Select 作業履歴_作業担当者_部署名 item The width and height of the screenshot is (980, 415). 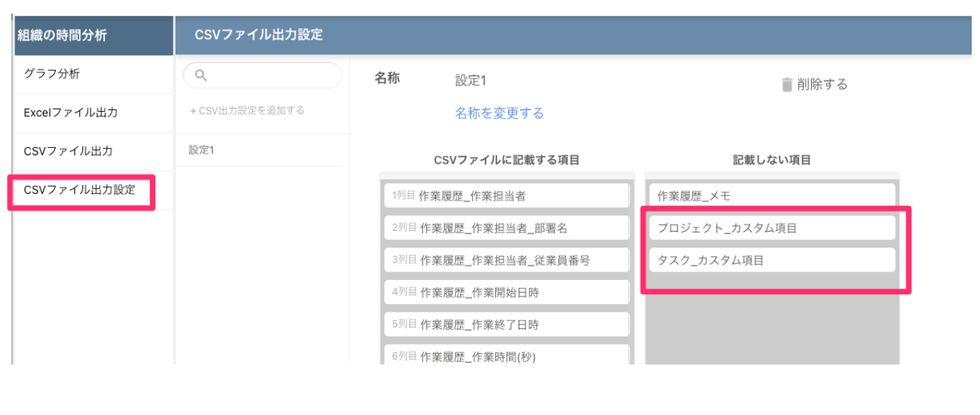coord(506,228)
